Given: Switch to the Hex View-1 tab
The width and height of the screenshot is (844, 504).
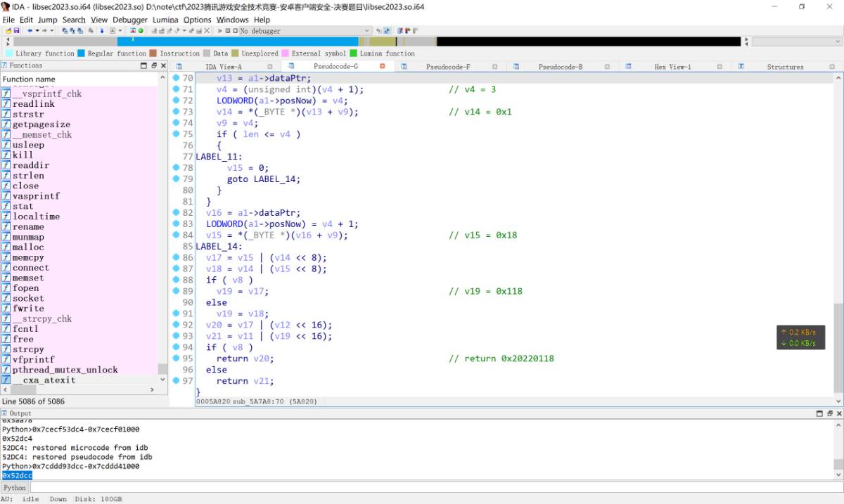Looking at the screenshot, I should [672, 67].
